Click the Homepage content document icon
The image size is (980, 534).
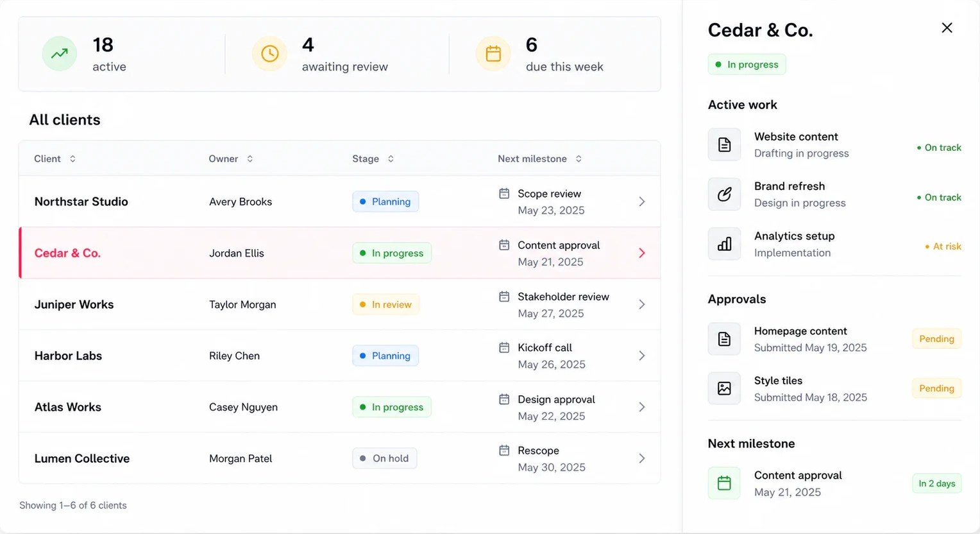[724, 339]
